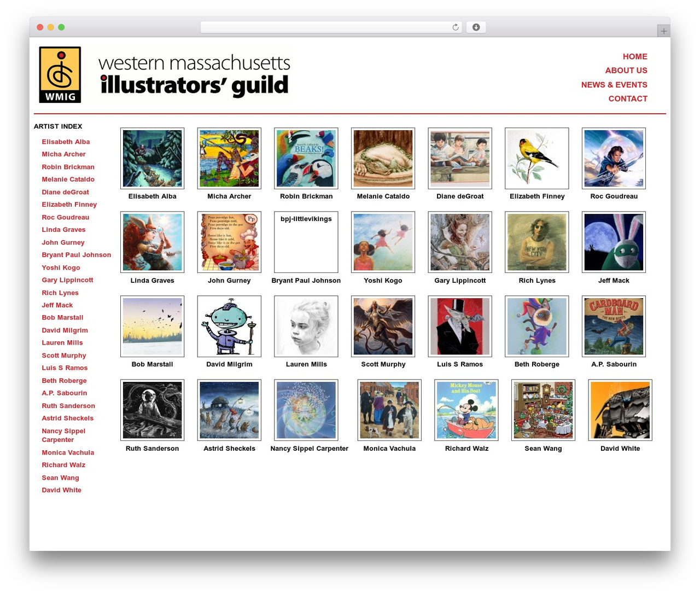Open Yoshi Kogo sidebar link
This screenshot has height=593, width=700.
click(61, 268)
